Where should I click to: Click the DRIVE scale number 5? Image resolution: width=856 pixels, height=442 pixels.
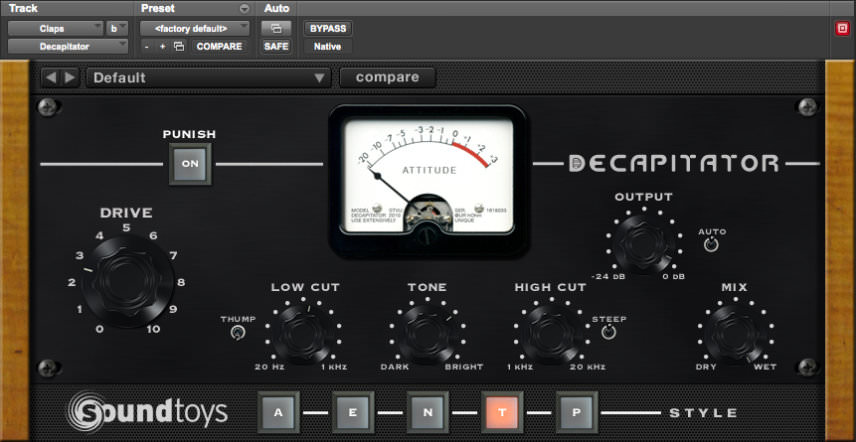(x=127, y=227)
